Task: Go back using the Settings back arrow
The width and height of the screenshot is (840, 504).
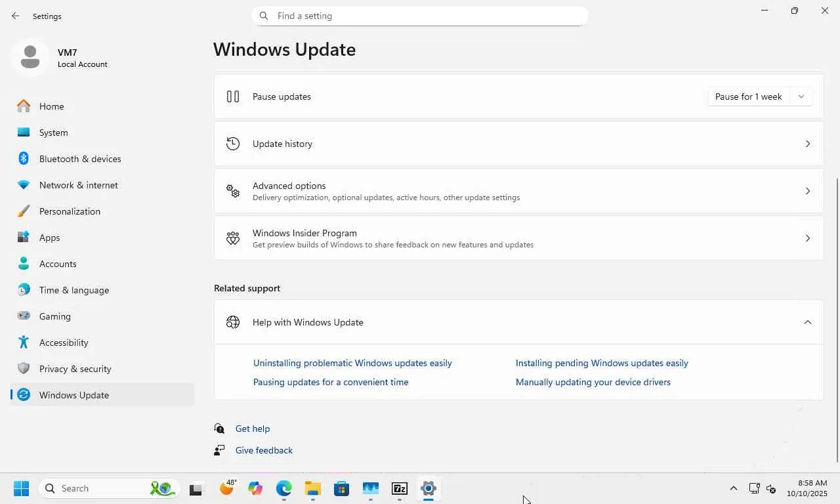Action: (16, 16)
